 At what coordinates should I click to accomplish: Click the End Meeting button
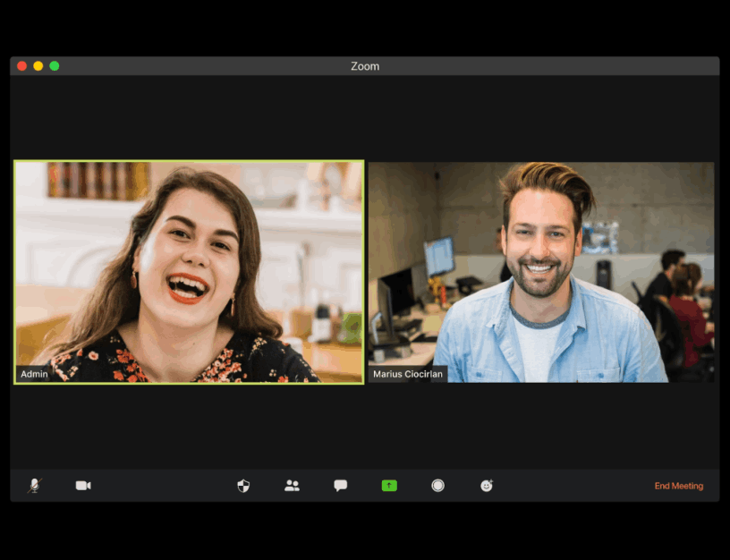point(679,486)
